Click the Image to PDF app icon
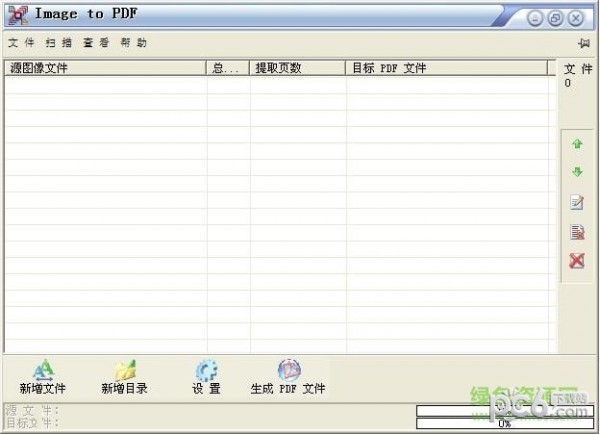The image size is (600, 434). (18, 15)
